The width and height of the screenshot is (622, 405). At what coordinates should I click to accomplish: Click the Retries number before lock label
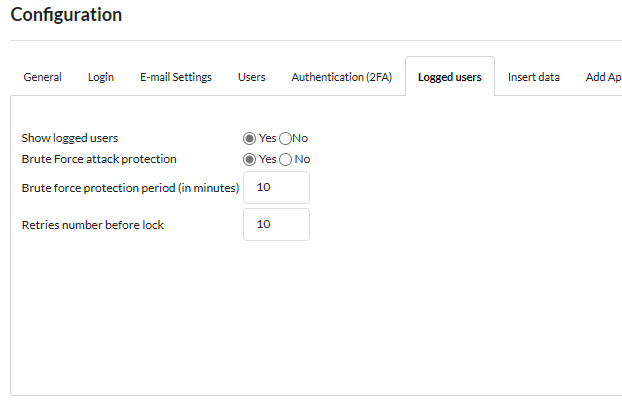point(93,225)
